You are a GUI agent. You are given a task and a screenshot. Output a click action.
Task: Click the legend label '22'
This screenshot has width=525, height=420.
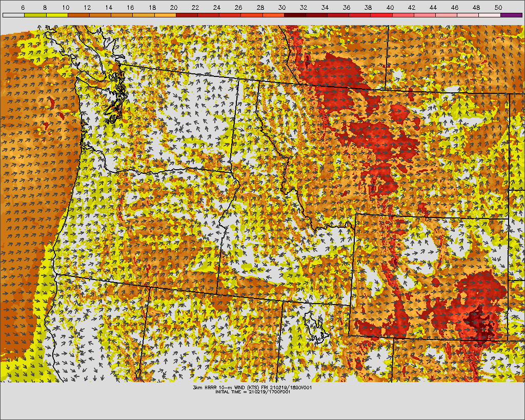(195, 7)
